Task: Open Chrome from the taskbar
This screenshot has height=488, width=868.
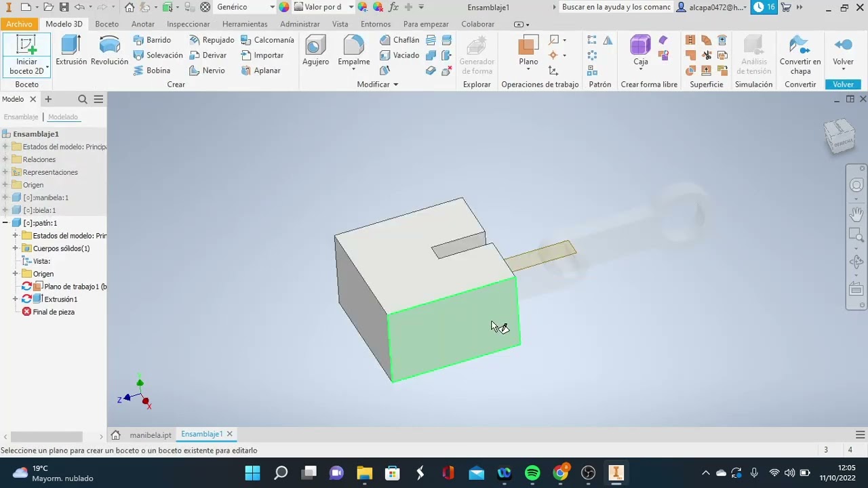Action: [561, 472]
